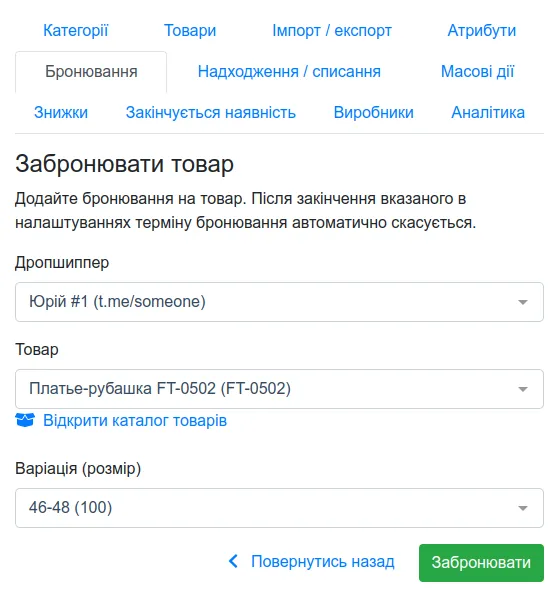Viewport: 559px width, 593px height.
Task: Expand the Дропшиппер dropdown arrow
Action: point(523,302)
